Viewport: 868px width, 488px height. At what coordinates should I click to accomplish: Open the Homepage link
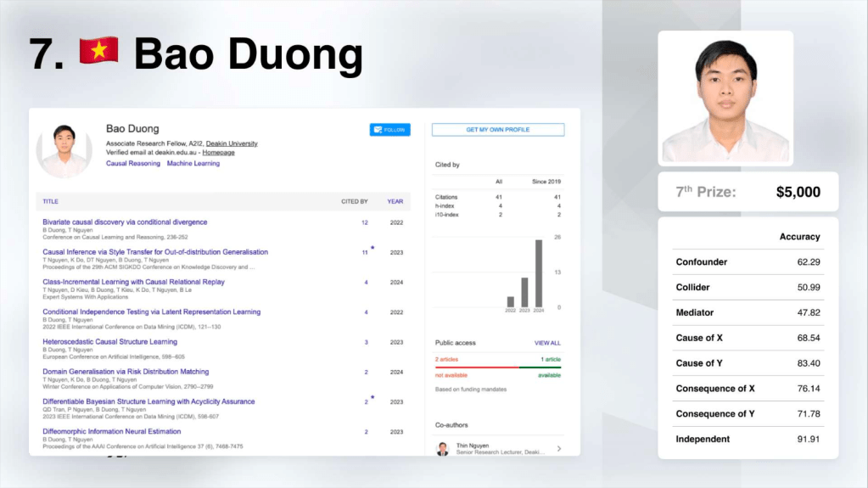click(x=218, y=153)
